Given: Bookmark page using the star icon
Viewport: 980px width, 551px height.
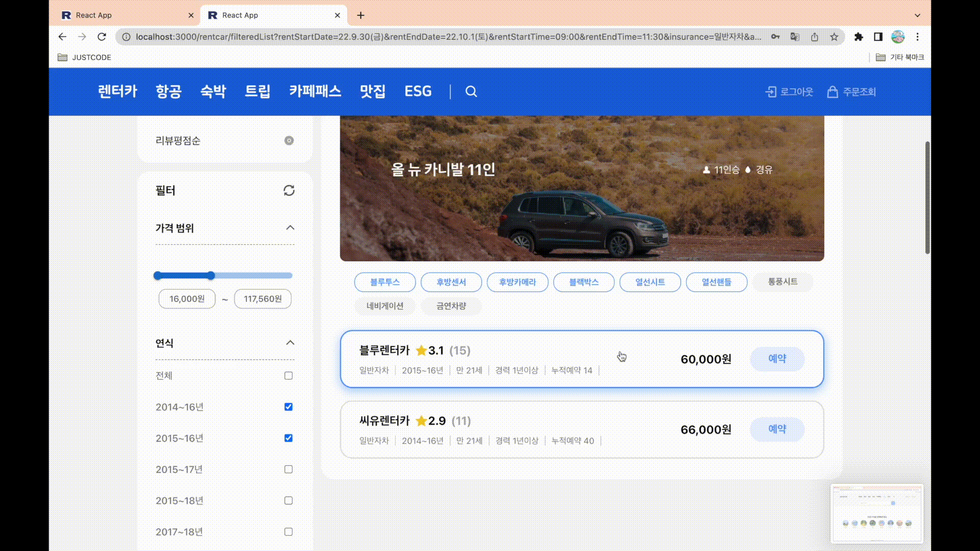Looking at the screenshot, I should tap(834, 37).
